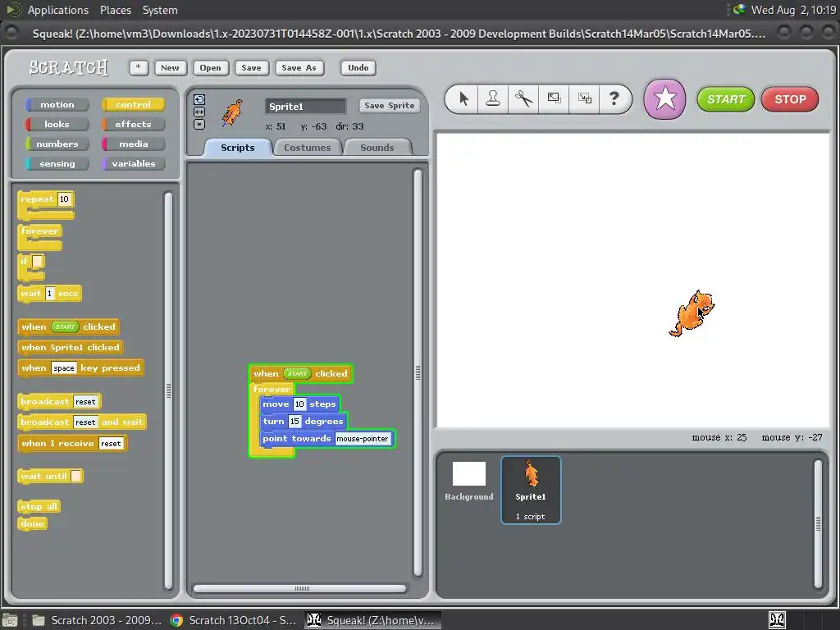Viewport: 840px width, 630px height.
Task: Open the space key dropdown in palette
Action: coord(64,368)
